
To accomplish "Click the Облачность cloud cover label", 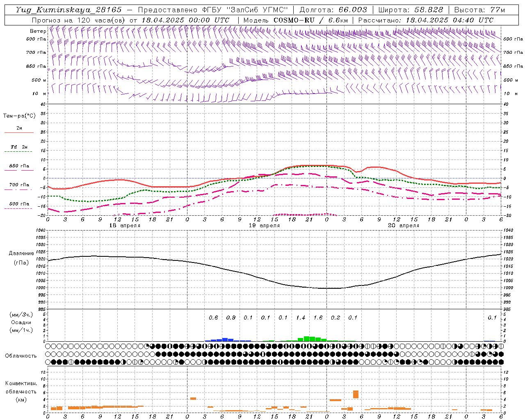I will pyautogui.click(x=21, y=356).
